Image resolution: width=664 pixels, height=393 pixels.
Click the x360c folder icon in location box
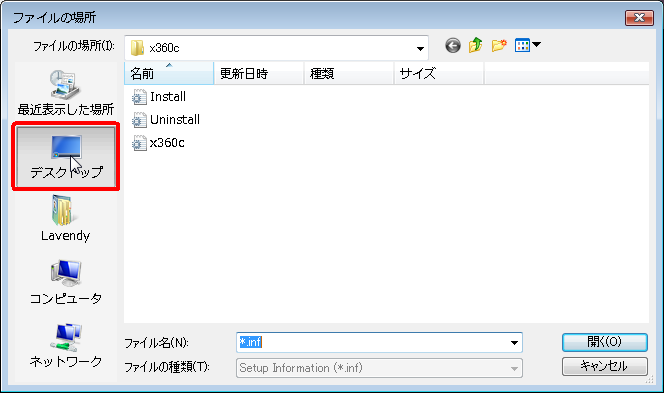137,48
